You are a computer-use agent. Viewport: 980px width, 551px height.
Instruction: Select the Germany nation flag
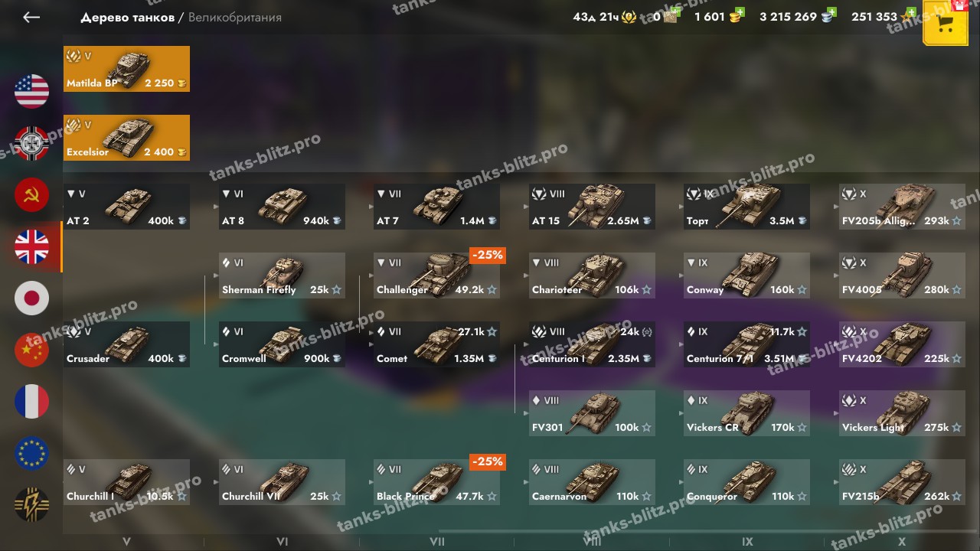point(31,143)
